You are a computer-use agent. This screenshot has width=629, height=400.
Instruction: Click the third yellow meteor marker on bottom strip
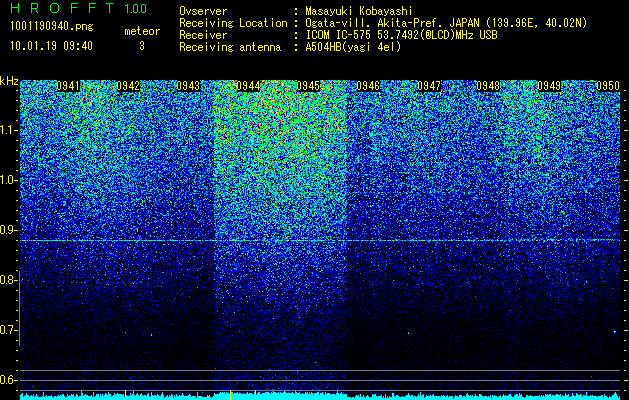(x=256, y=395)
